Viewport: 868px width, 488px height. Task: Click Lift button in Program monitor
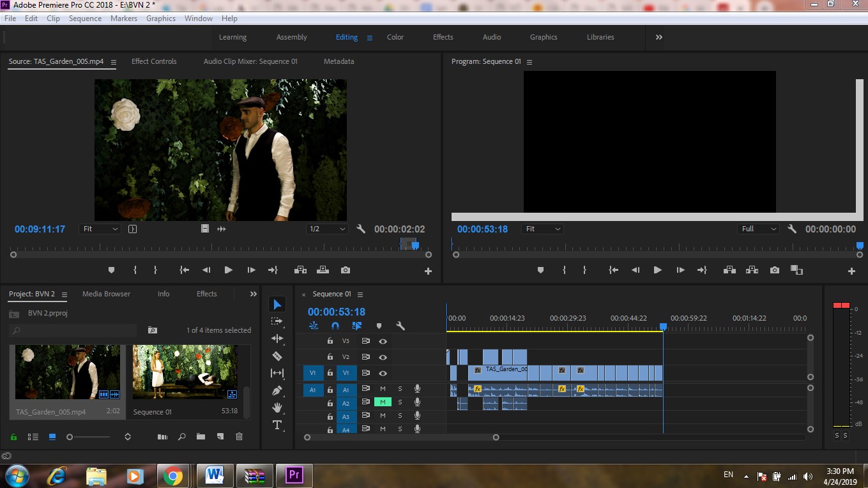(729, 270)
